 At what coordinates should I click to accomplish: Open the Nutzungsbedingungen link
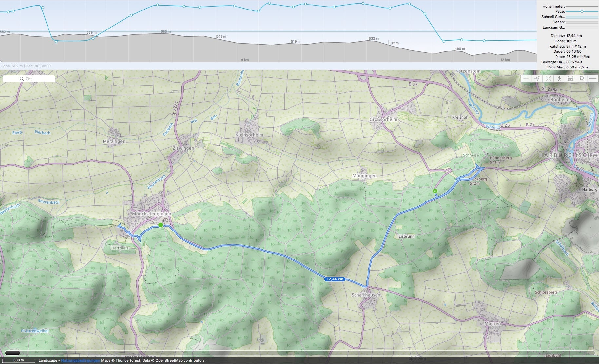(x=80, y=360)
